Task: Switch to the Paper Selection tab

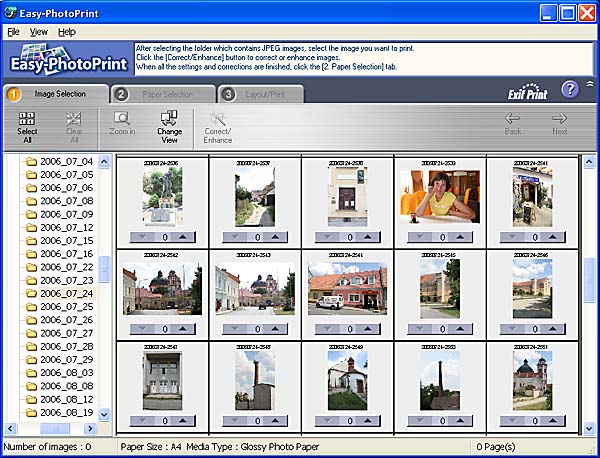Action: pos(164,94)
